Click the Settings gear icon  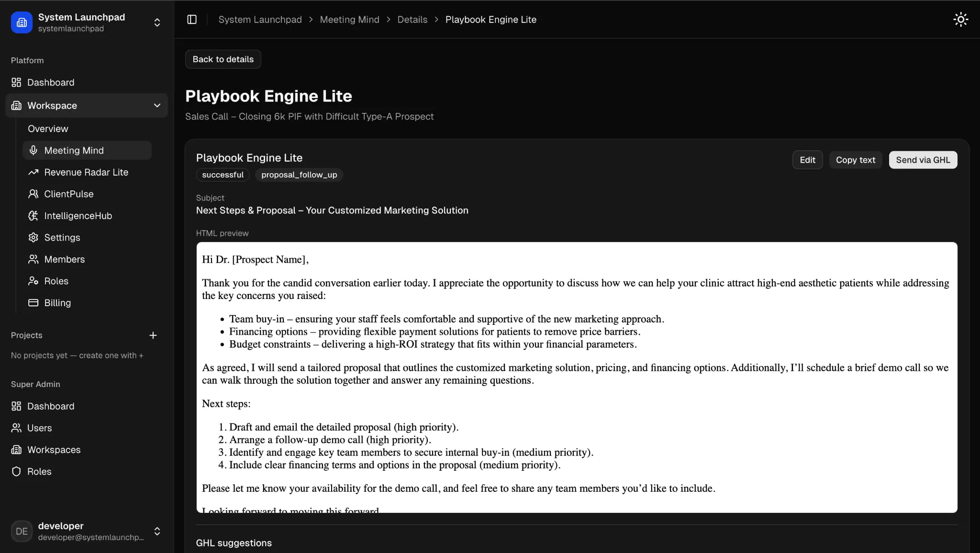coord(33,238)
